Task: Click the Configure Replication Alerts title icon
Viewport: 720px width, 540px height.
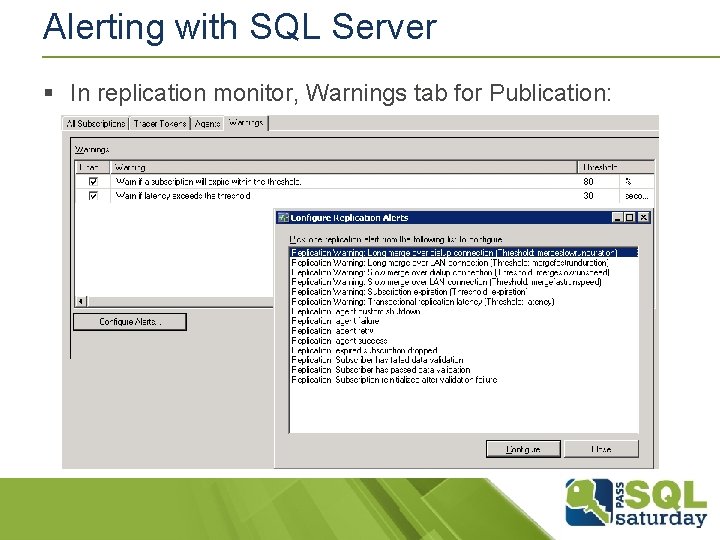Action: pos(284,218)
